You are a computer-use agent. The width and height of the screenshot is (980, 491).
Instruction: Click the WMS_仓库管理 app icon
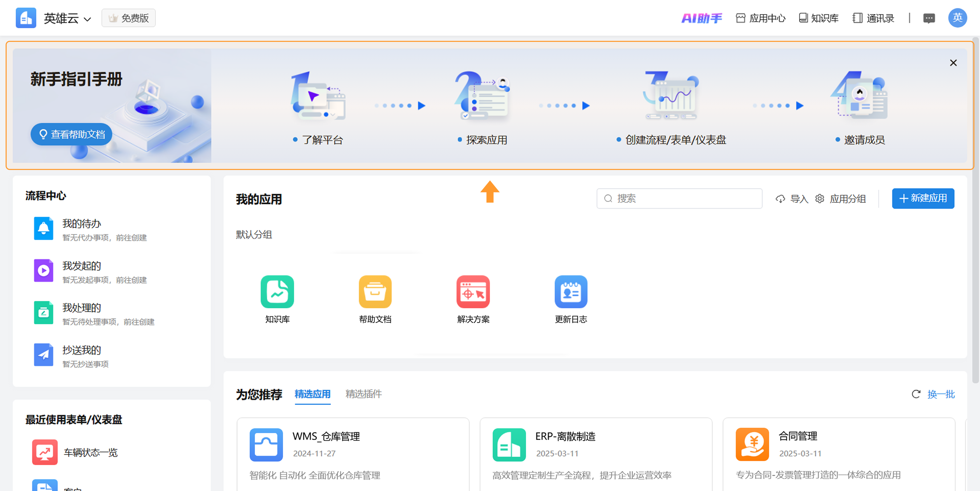tap(266, 445)
